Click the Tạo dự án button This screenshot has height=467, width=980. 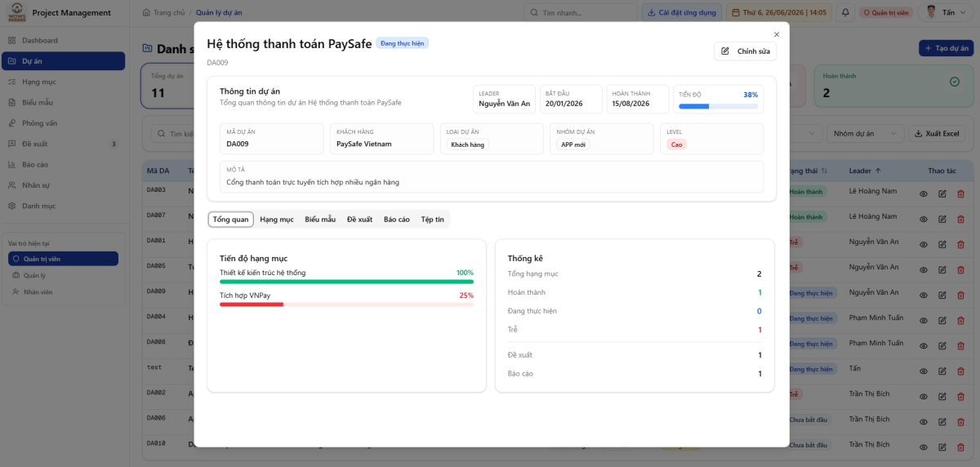(947, 48)
